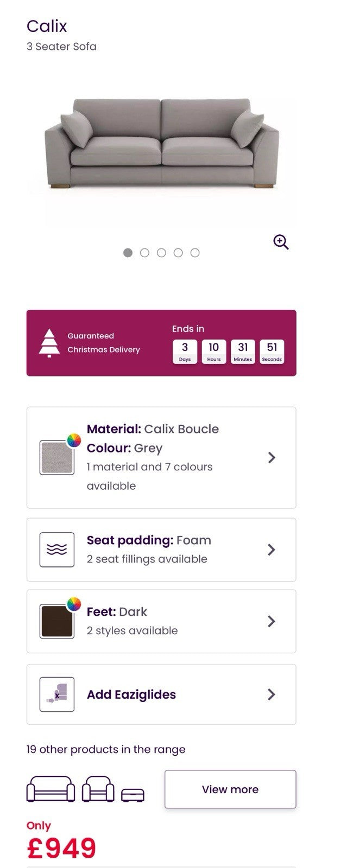
Task: Expand the Material and Colour options chevron
Action: (x=272, y=458)
